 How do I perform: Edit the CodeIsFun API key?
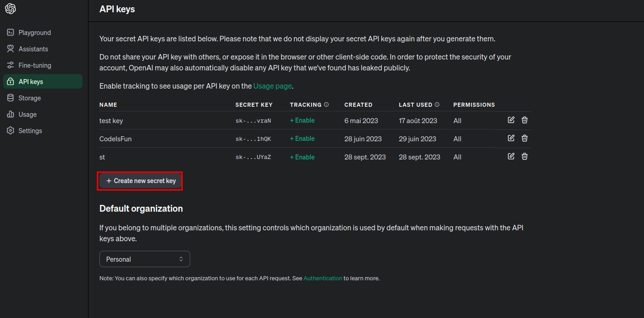[511, 138]
